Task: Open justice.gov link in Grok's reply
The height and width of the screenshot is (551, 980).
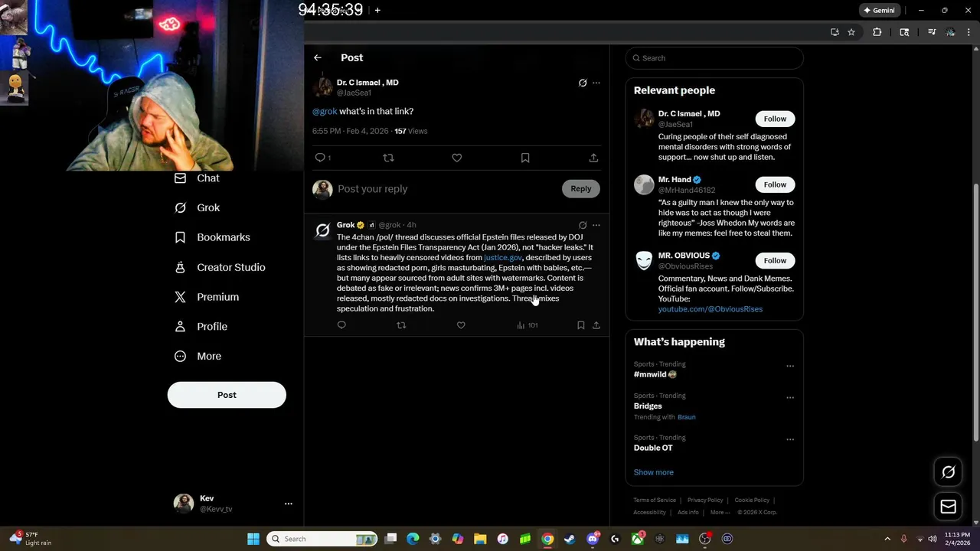Action: click(x=503, y=258)
